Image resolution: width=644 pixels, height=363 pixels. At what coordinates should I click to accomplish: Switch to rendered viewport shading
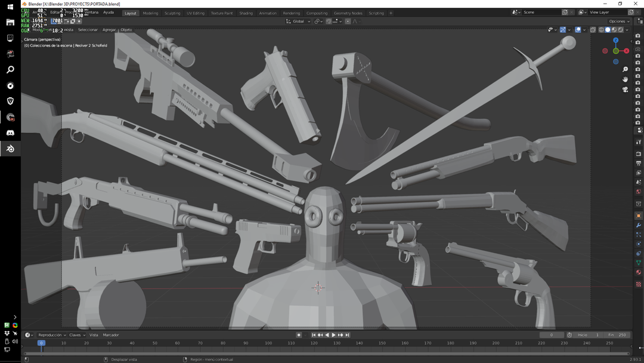[620, 29]
